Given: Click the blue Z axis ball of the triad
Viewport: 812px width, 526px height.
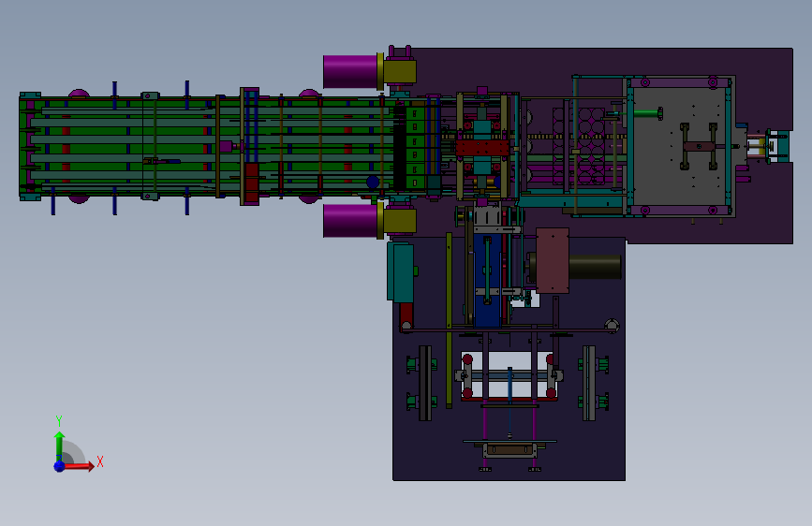Looking at the screenshot, I should coord(60,466).
